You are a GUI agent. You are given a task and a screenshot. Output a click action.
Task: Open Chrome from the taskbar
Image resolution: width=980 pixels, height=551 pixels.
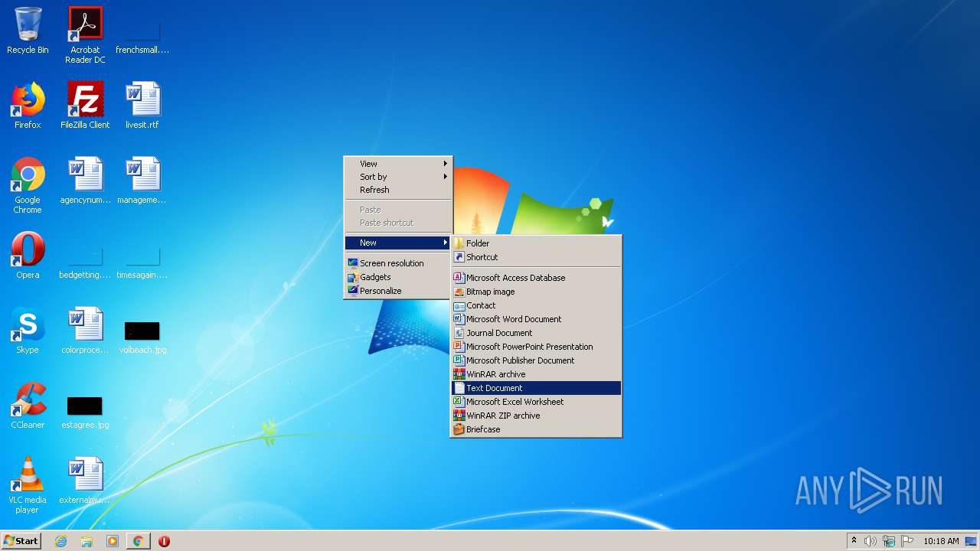139,541
